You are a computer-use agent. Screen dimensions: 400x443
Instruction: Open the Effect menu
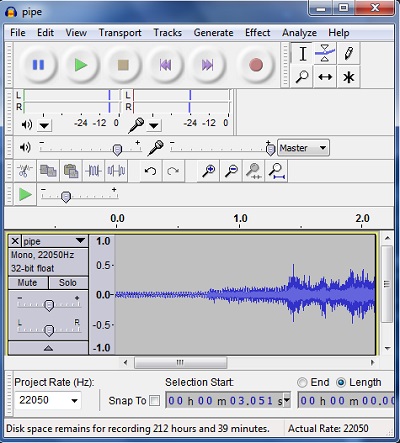(258, 33)
